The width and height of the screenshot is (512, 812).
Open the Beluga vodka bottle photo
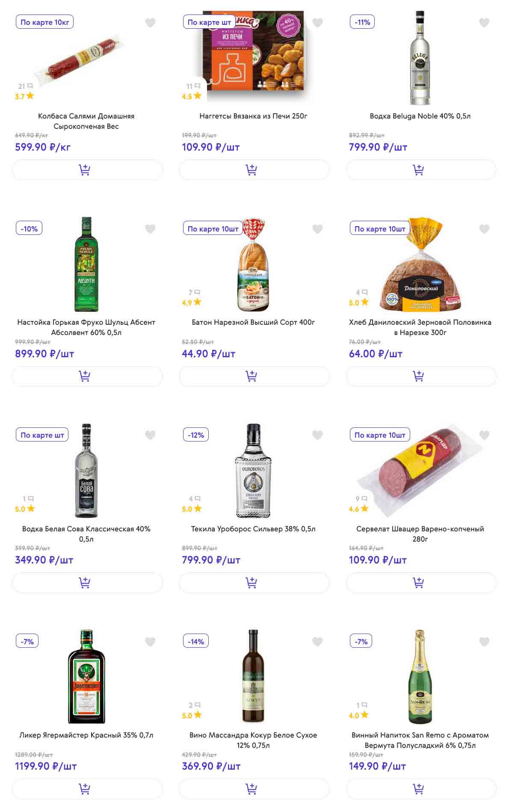point(420,58)
